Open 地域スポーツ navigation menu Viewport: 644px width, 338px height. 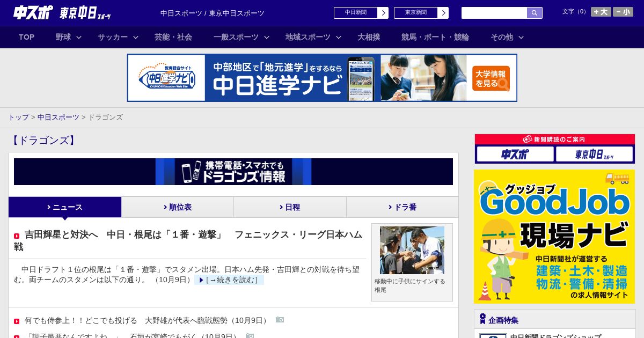[308, 37]
